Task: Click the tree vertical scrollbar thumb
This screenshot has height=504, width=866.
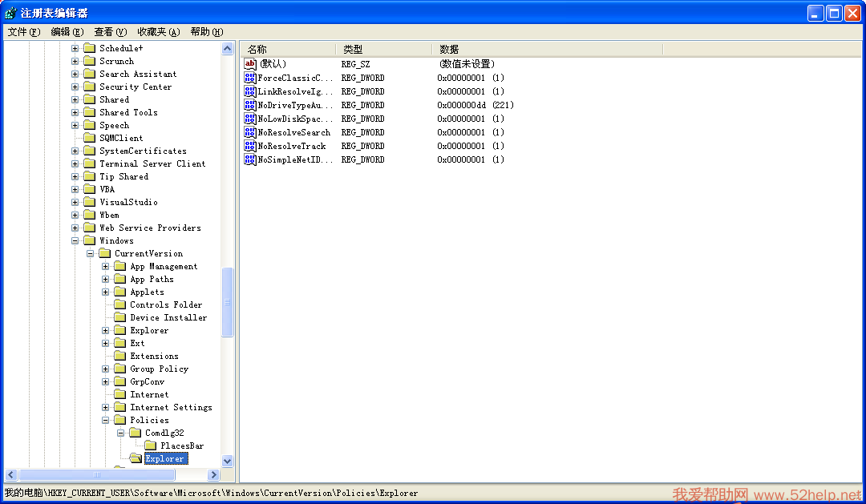Action: pos(227,302)
